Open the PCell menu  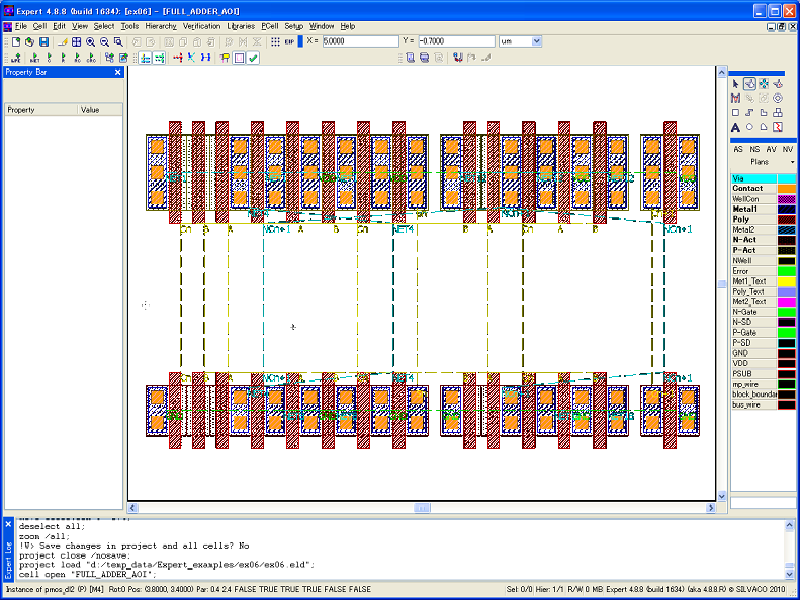[270, 25]
